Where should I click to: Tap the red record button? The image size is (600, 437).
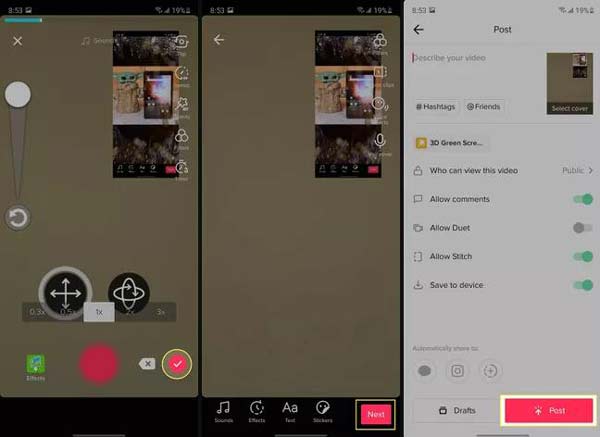coord(100,365)
